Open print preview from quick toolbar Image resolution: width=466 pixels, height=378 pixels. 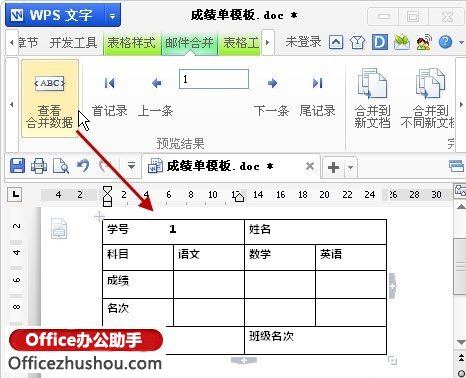(x=61, y=166)
